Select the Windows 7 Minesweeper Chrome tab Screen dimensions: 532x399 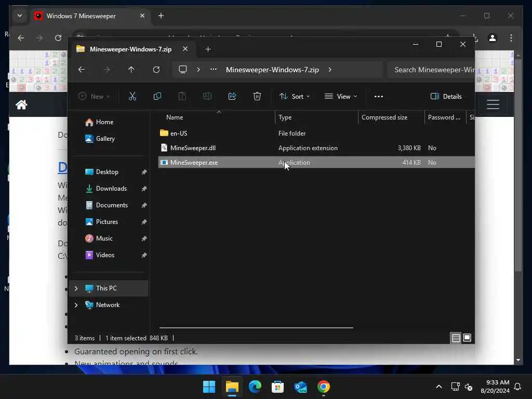coord(90,16)
